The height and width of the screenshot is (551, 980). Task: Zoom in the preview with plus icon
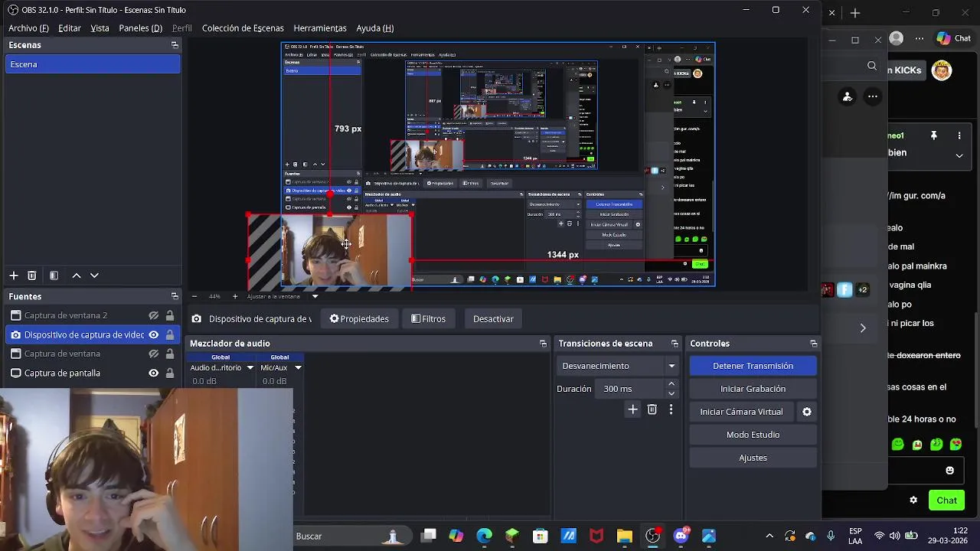[x=235, y=296]
